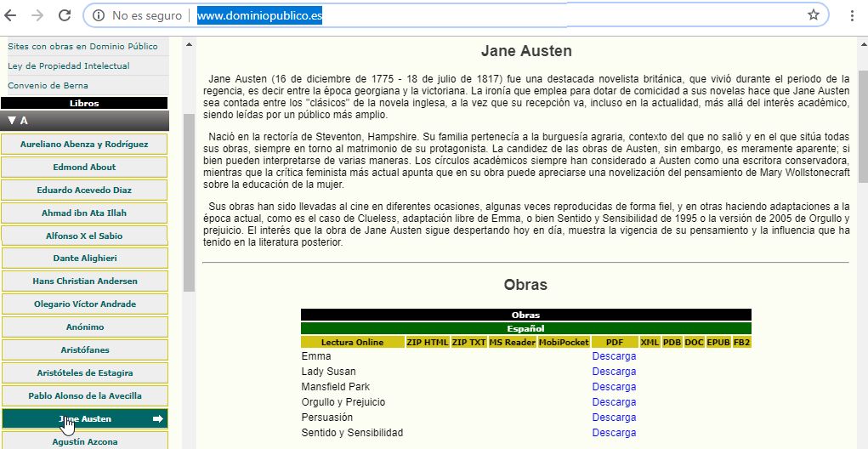Click the 'ZIP TXT' column header
Image resolution: width=868 pixels, height=449 pixels.
469,342
